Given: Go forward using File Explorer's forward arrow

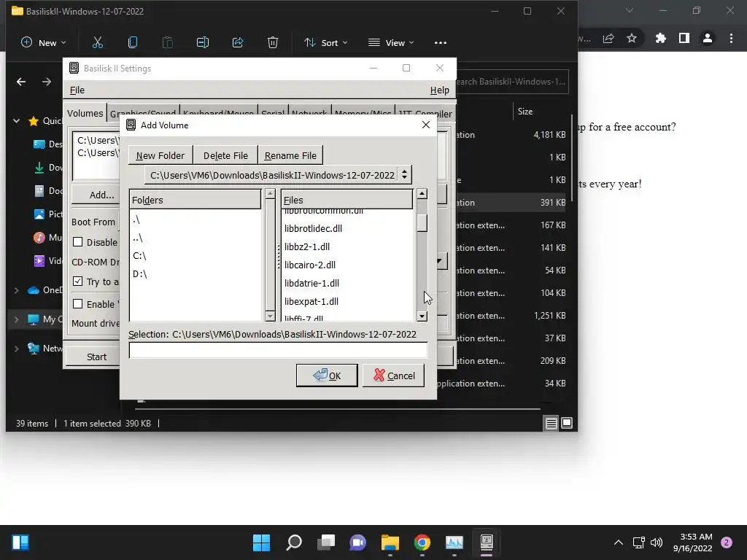Looking at the screenshot, I should [x=46, y=82].
